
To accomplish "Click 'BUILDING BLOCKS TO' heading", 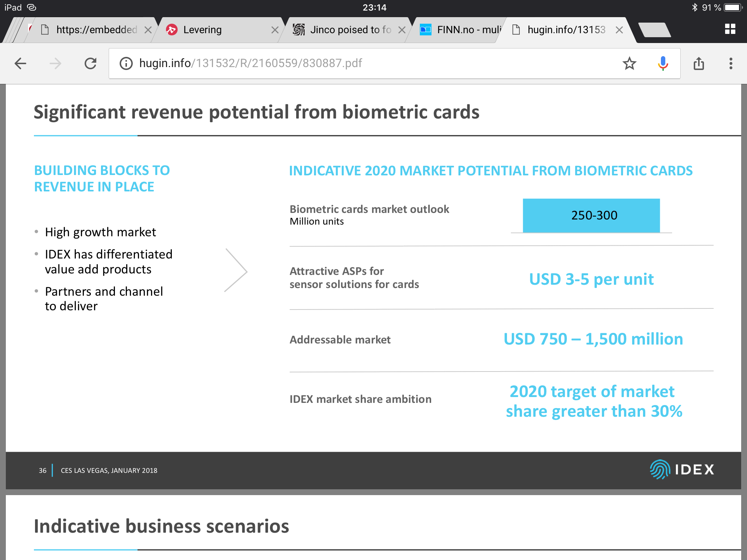I will (x=102, y=170).
